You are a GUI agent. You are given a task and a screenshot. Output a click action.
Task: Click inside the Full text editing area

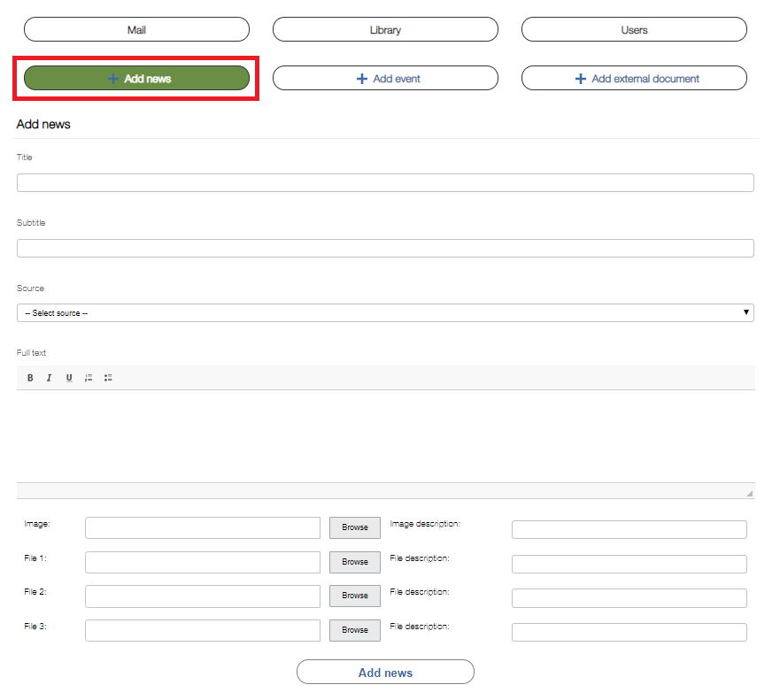pyautogui.click(x=385, y=436)
